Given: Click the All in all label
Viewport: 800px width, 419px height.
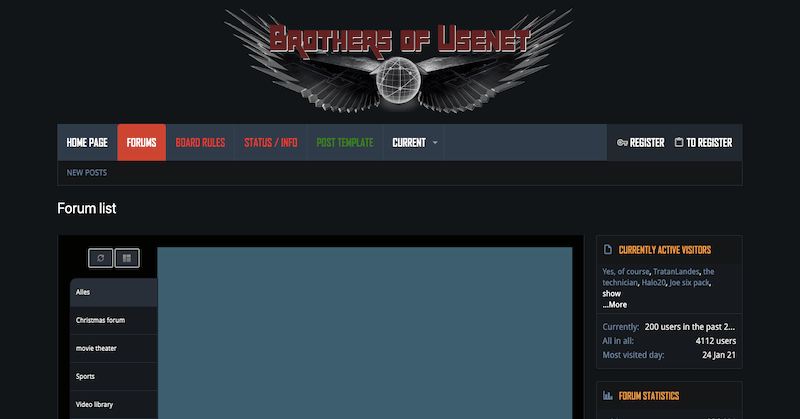Looking at the screenshot, I should pyautogui.click(x=618, y=341).
